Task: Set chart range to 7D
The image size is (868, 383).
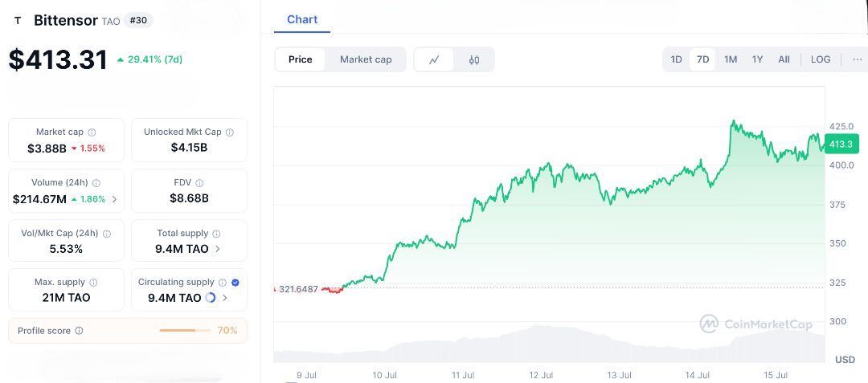Action: 702,59
